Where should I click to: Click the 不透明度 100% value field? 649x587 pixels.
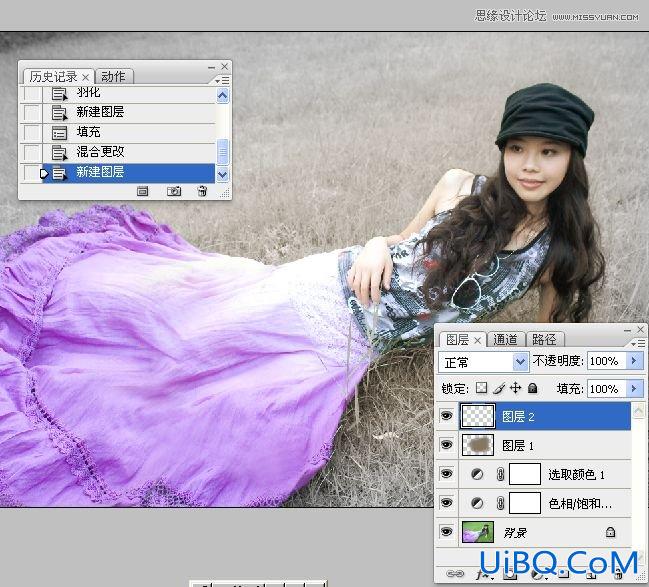[607, 361]
